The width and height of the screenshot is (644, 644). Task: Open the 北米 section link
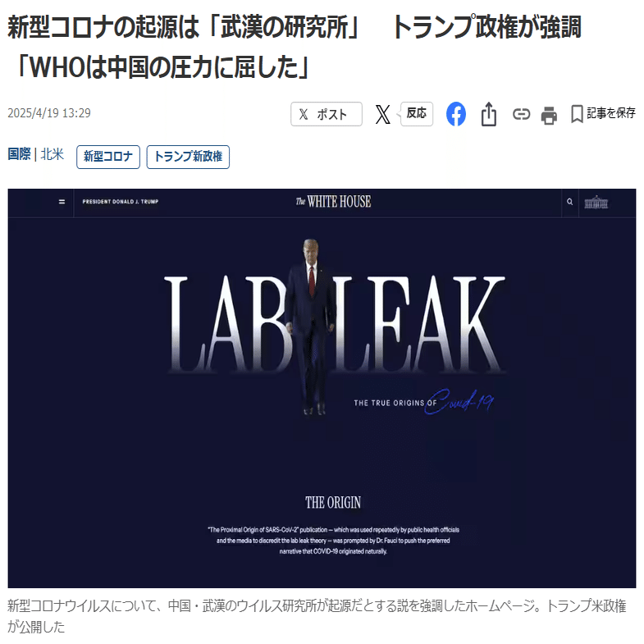point(52,154)
